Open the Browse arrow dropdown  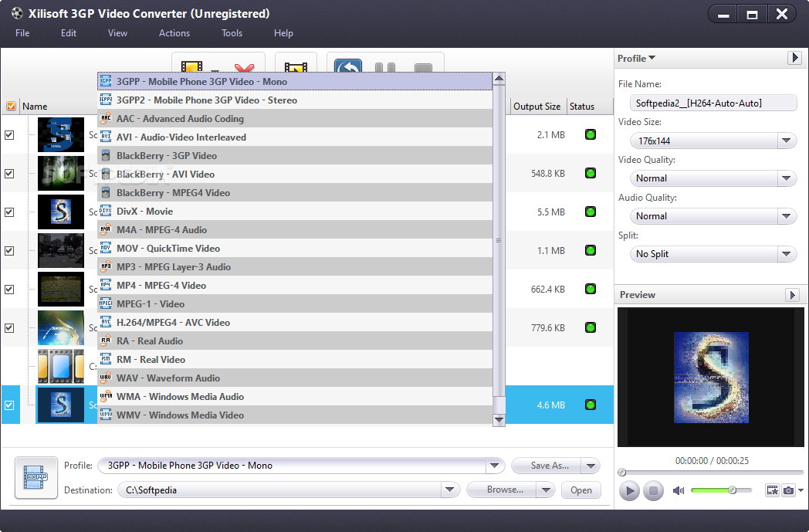tap(546, 490)
